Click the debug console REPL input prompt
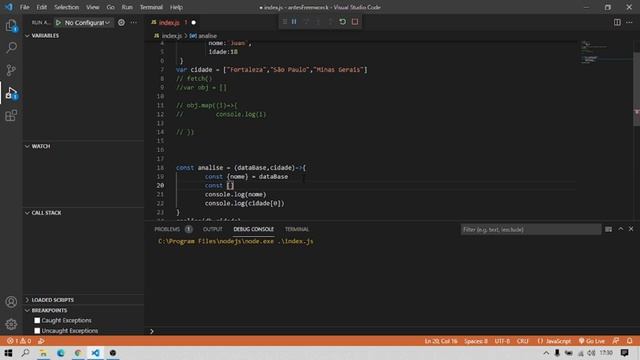The width and height of the screenshot is (640, 360). 392,331
